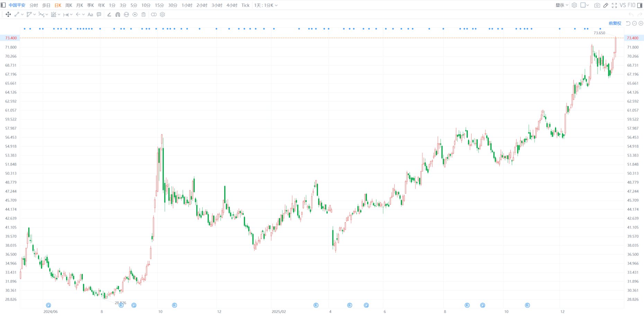
Task: Click the zoom out minus icon
Action: coord(634,23)
